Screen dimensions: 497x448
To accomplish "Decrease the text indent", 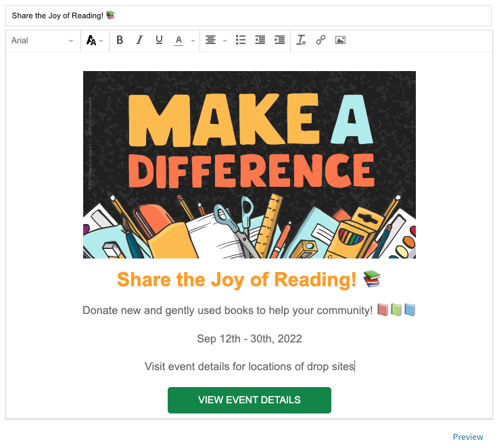I will tap(260, 41).
